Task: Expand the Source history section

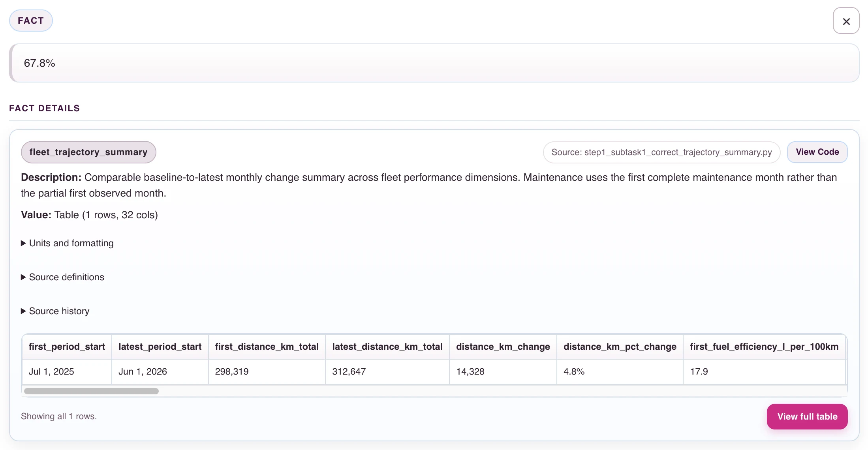Action: [55, 311]
